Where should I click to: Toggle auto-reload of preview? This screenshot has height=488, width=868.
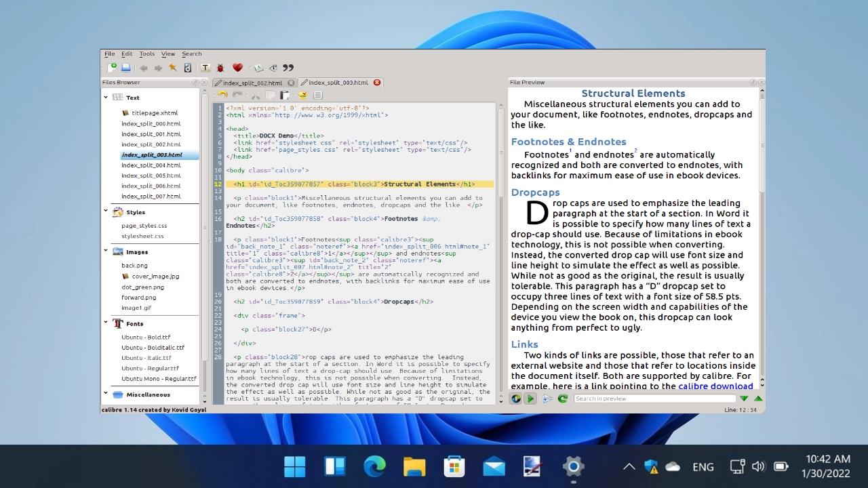tap(516, 399)
